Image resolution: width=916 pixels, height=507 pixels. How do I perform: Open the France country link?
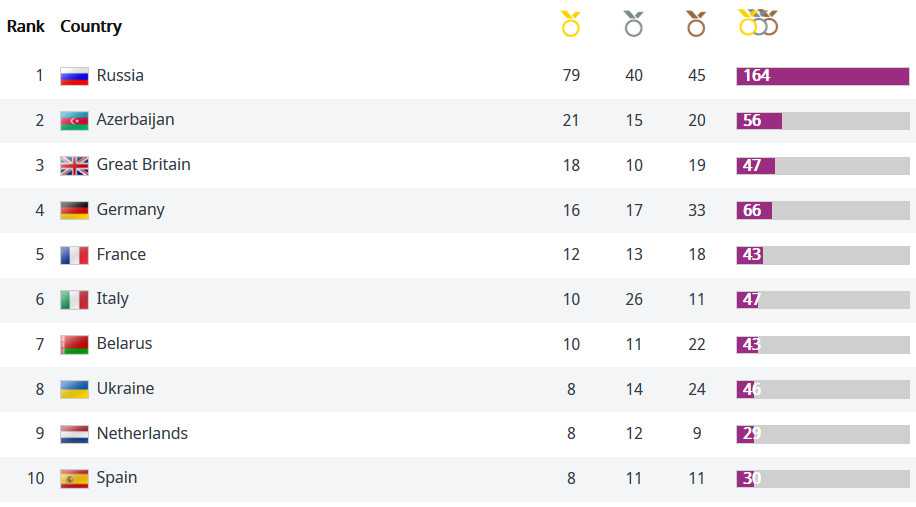[121, 254]
